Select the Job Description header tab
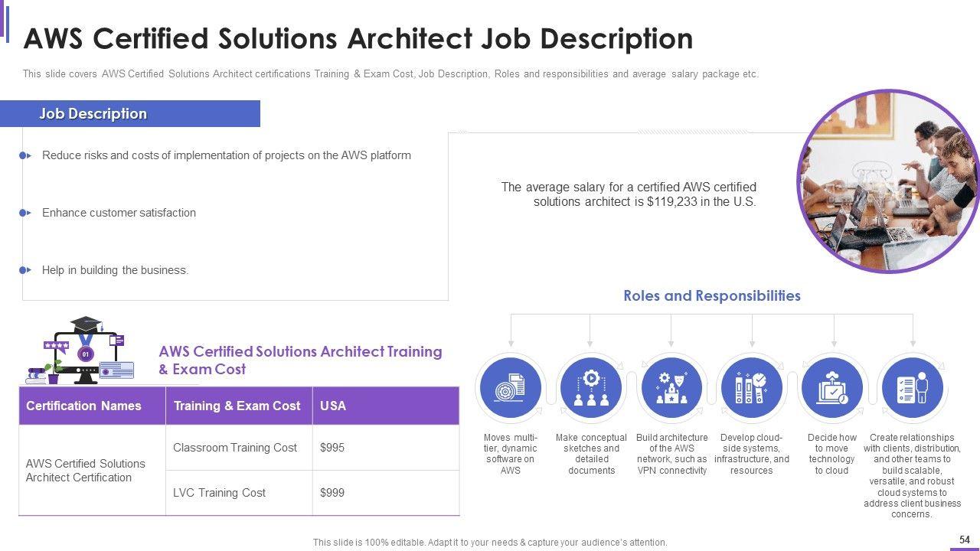 click(130, 114)
